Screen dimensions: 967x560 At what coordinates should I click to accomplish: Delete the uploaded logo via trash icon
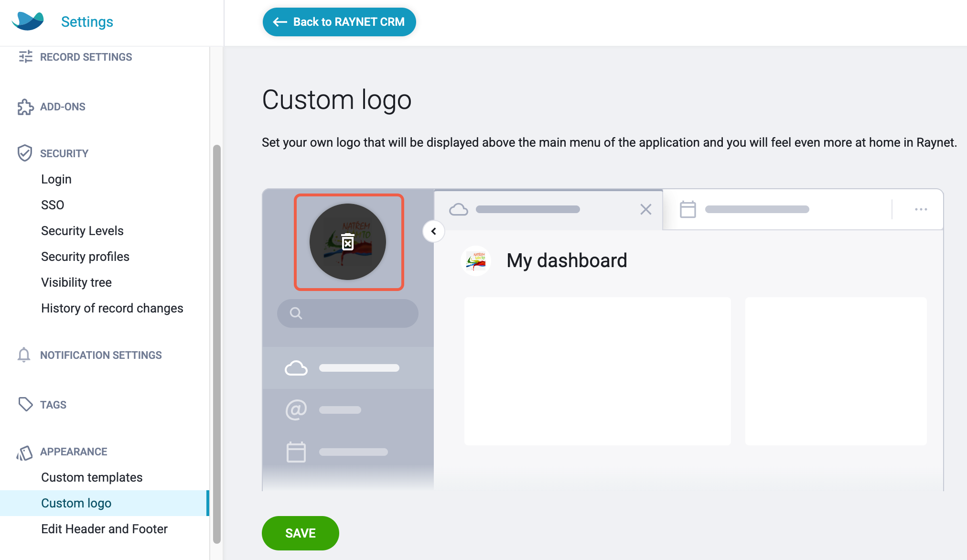(348, 242)
